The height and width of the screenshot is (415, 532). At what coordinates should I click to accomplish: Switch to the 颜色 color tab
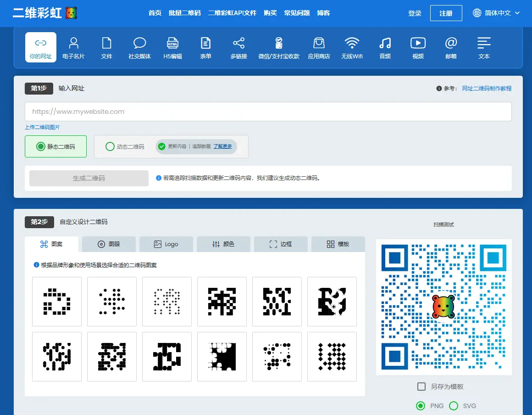click(223, 244)
